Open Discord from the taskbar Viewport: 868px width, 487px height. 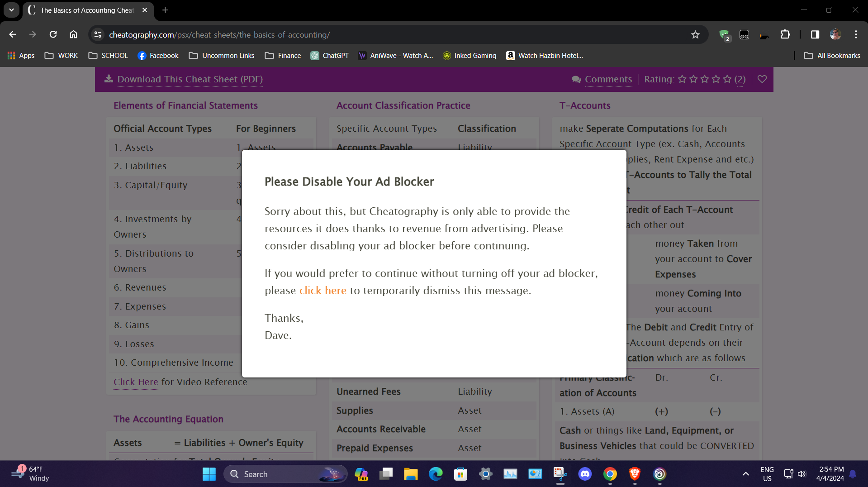585,474
